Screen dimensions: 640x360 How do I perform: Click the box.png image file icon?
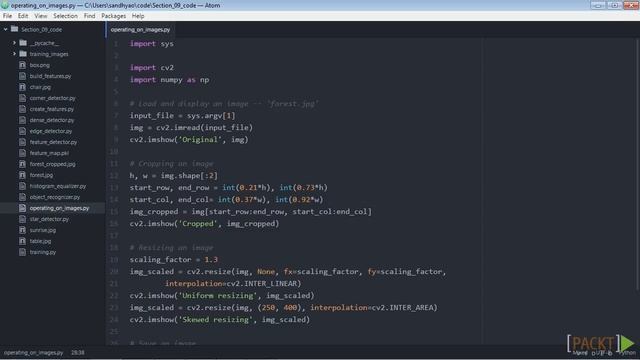coord(22,65)
